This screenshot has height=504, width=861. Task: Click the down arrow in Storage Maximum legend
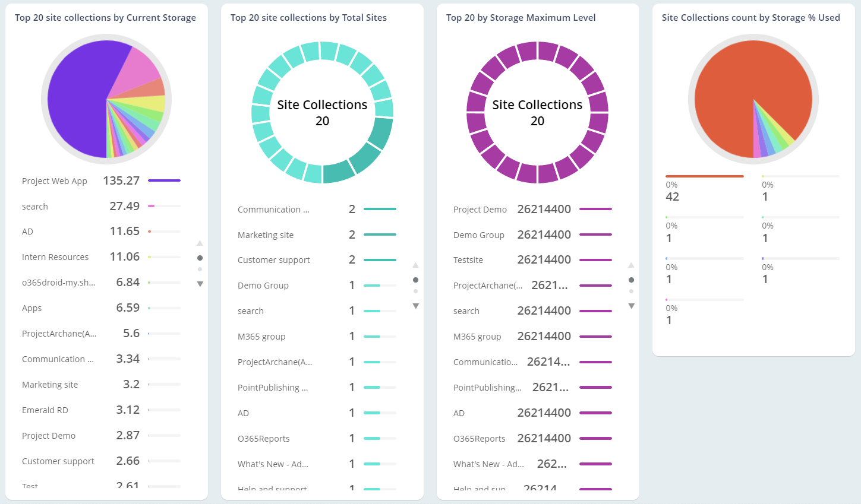(632, 306)
